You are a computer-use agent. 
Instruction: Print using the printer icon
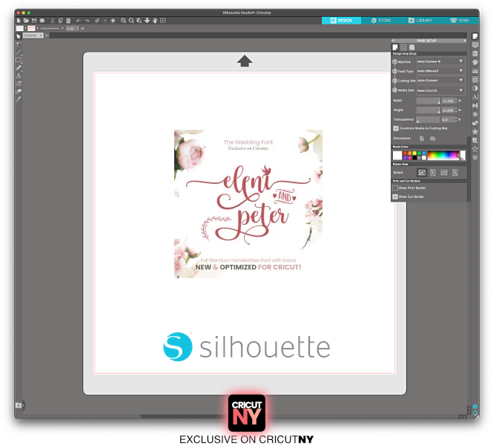pos(42,21)
